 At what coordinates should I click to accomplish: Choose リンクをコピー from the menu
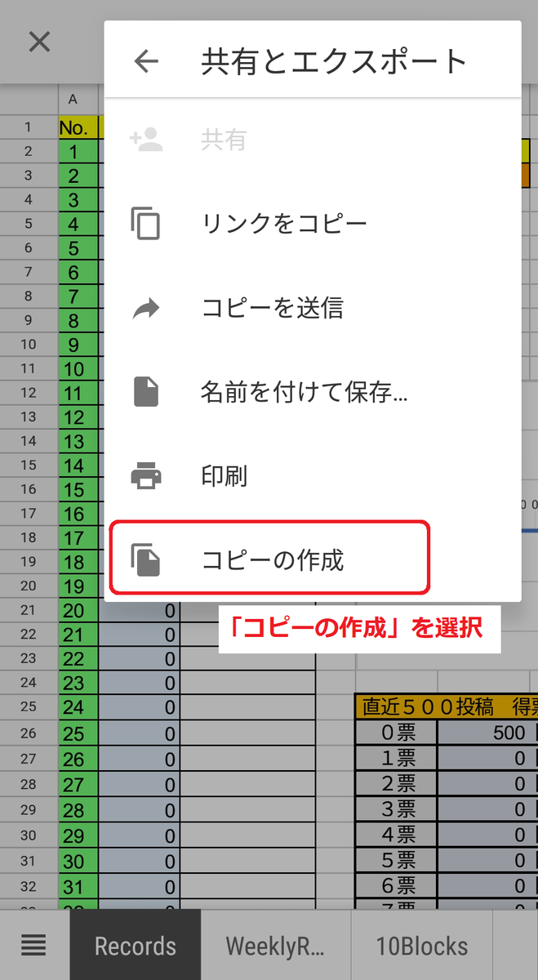pyautogui.click(x=313, y=224)
